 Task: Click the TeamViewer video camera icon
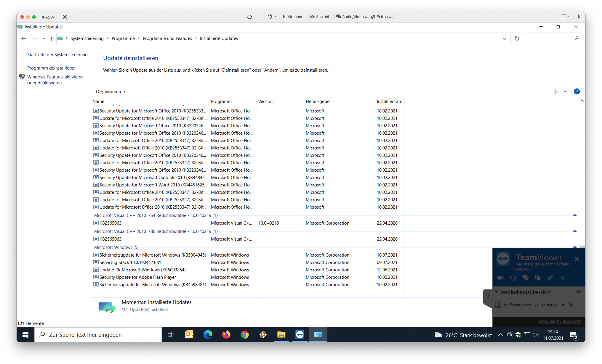501,278
